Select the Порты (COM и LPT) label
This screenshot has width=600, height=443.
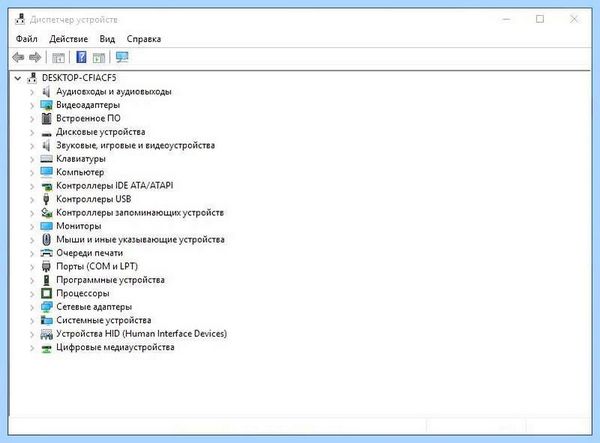97,266
